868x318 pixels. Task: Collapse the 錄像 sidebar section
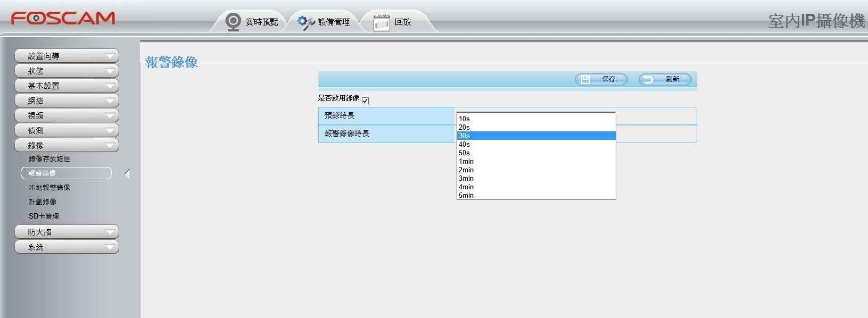point(67,145)
